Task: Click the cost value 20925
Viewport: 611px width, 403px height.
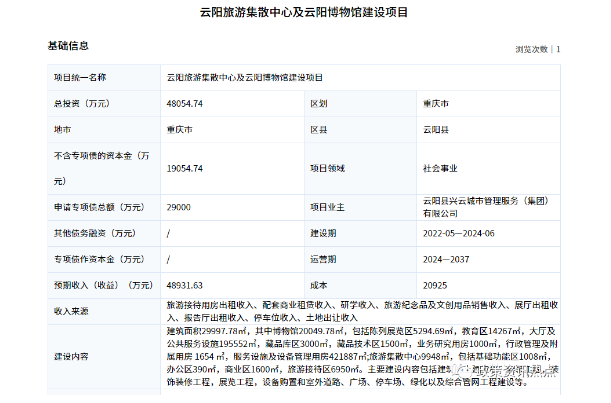Action: pos(435,285)
